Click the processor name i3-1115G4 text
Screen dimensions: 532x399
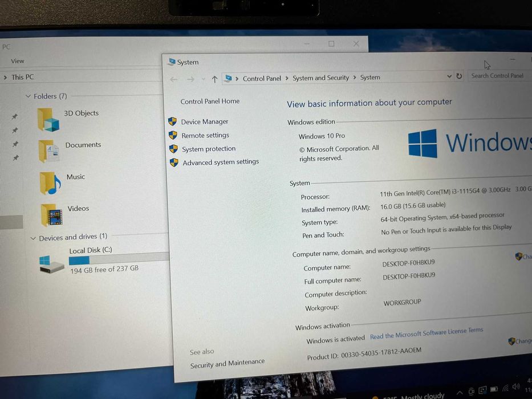pyautogui.click(x=445, y=192)
